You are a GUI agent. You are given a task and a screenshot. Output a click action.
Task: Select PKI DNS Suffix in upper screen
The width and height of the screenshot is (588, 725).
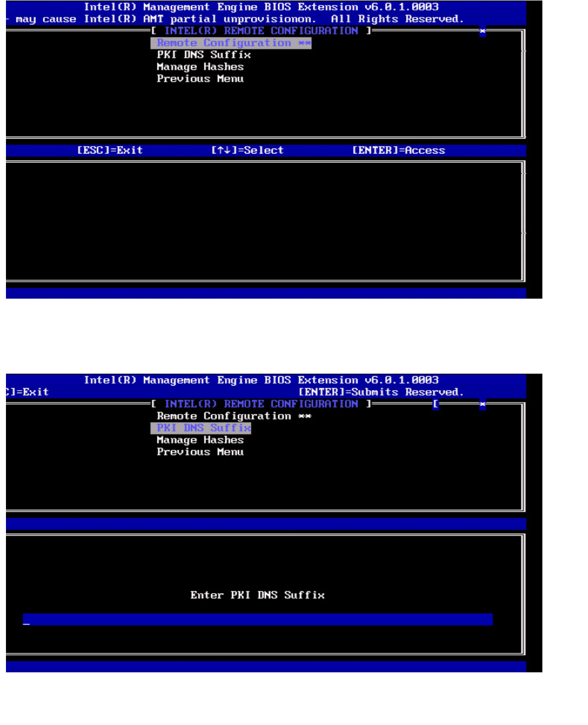coord(204,55)
